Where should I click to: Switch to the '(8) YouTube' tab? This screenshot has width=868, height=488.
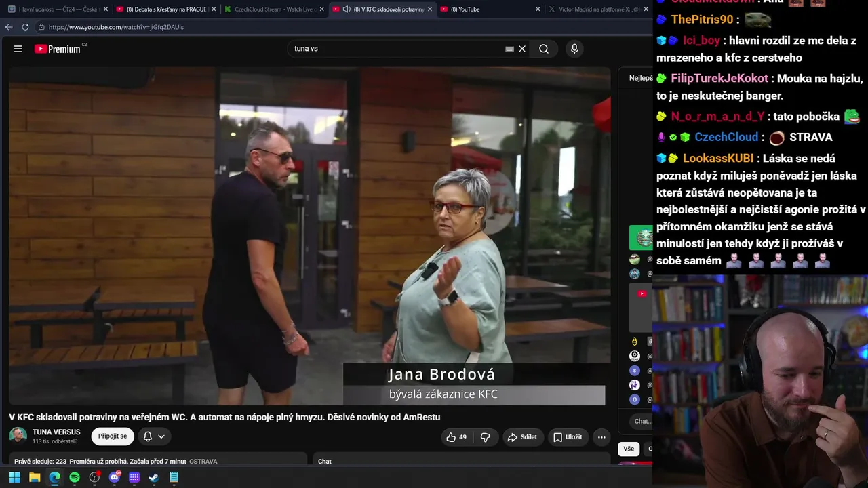pos(490,9)
